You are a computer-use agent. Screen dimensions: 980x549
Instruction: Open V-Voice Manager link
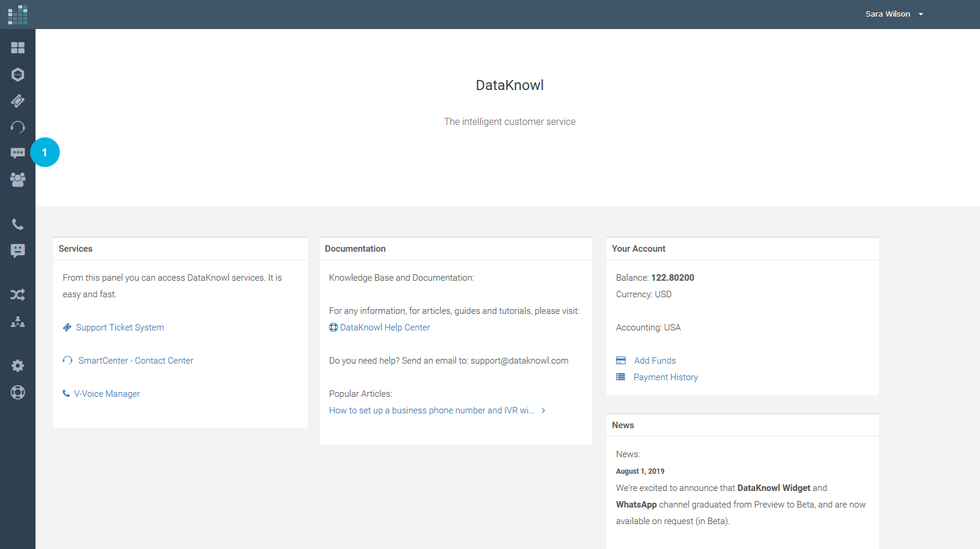[107, 394]
